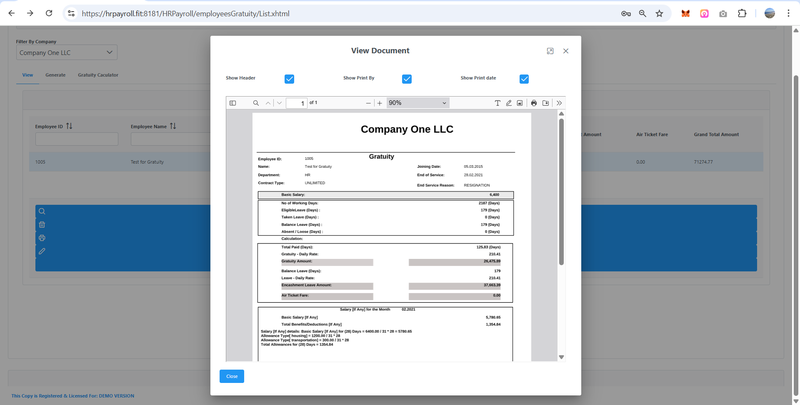Click the PDF zoom out minus button
This screenshot has height=405, width=800.
tap(367, 103)
